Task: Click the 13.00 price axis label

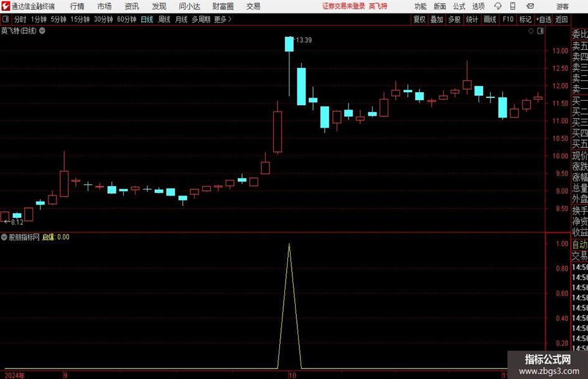Action: 560,50
